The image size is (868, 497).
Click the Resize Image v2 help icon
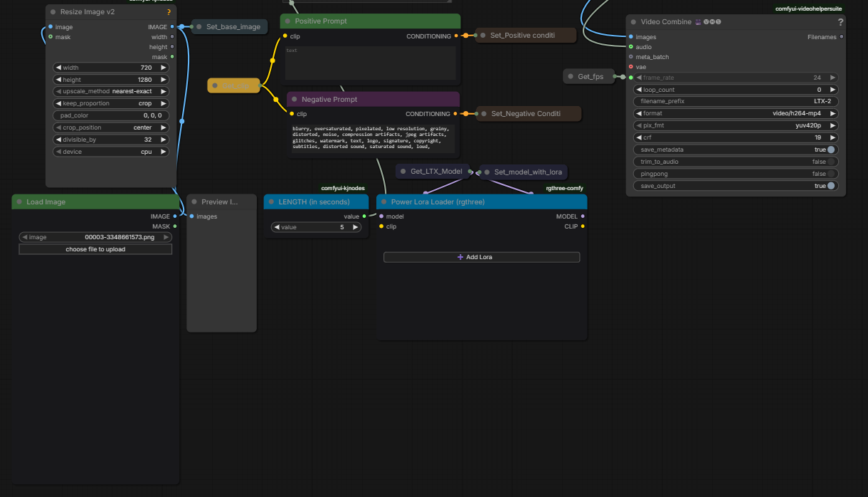(x=169, y=12)
